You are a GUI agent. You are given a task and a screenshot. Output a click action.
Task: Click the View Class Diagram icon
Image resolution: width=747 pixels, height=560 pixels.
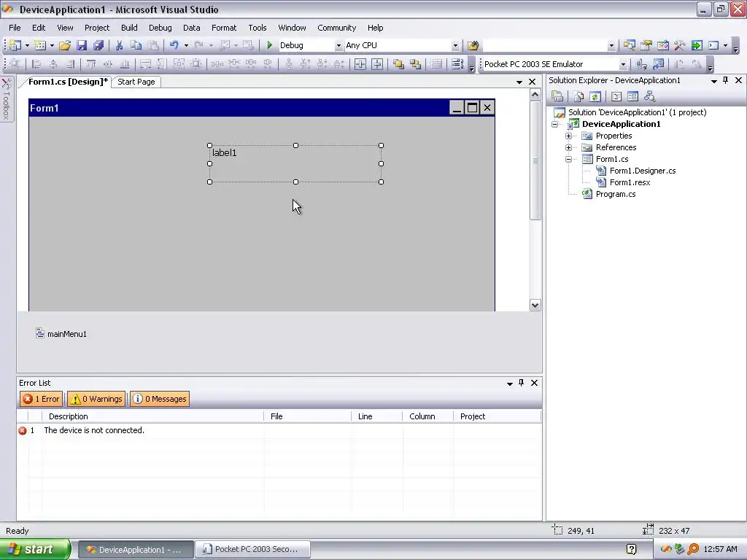click(x=649, y=97)
